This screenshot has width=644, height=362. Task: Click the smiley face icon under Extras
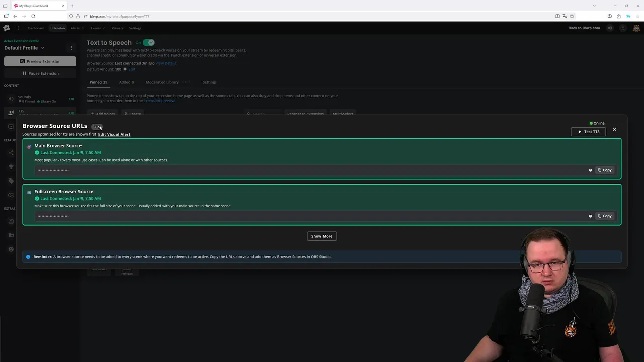(x=11, y=249)
